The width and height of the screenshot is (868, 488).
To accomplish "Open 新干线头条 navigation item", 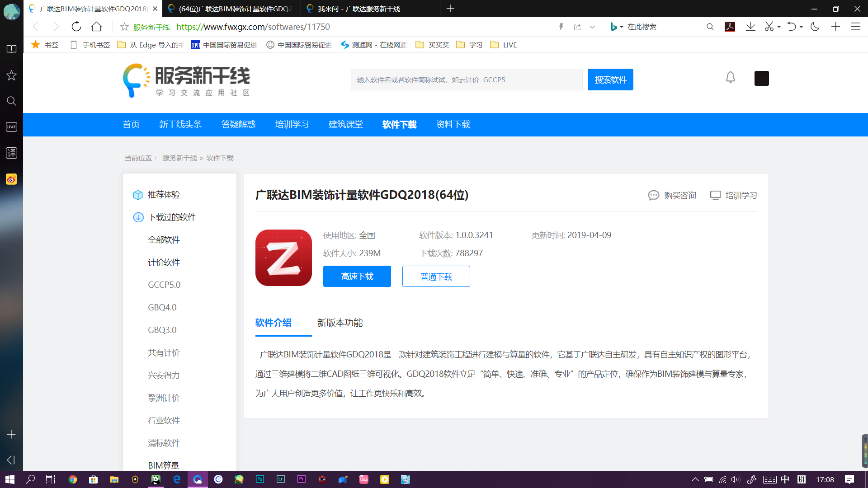I will (x=180, y=124).
